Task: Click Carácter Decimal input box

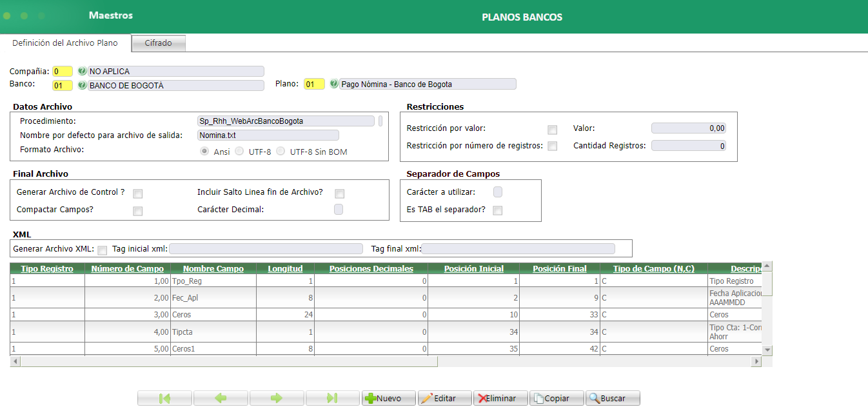Action: click(339, 209)
